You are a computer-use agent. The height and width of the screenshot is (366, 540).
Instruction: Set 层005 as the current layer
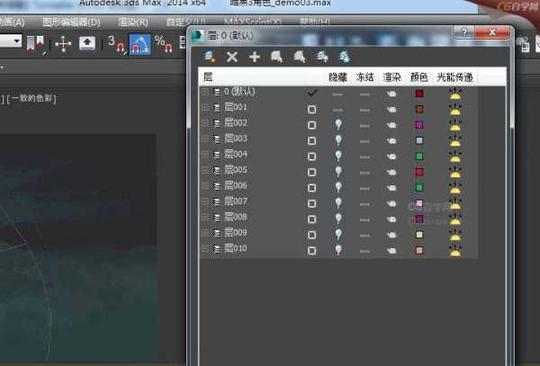tap(312, 172)
